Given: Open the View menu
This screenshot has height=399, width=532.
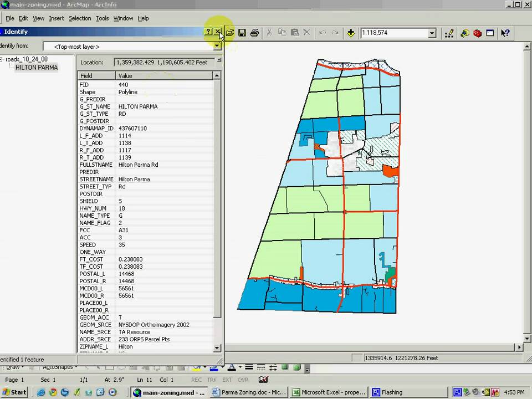Looking at the screenshot, I should tap(38, 18).
